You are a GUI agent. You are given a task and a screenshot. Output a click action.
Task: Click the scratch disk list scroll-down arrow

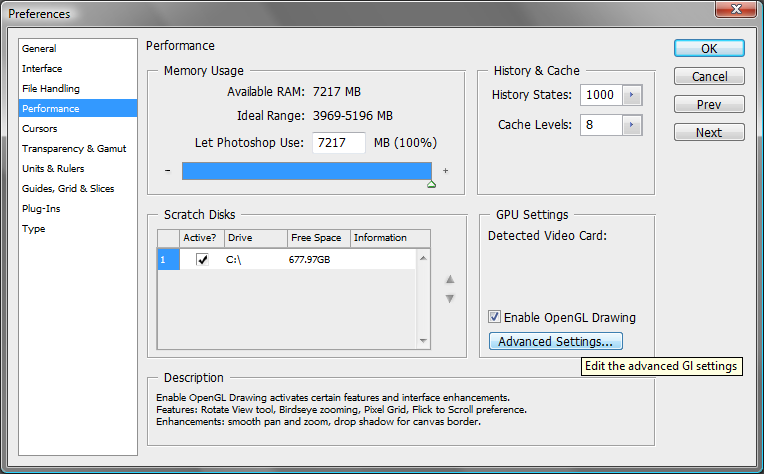tap(423, 341)
